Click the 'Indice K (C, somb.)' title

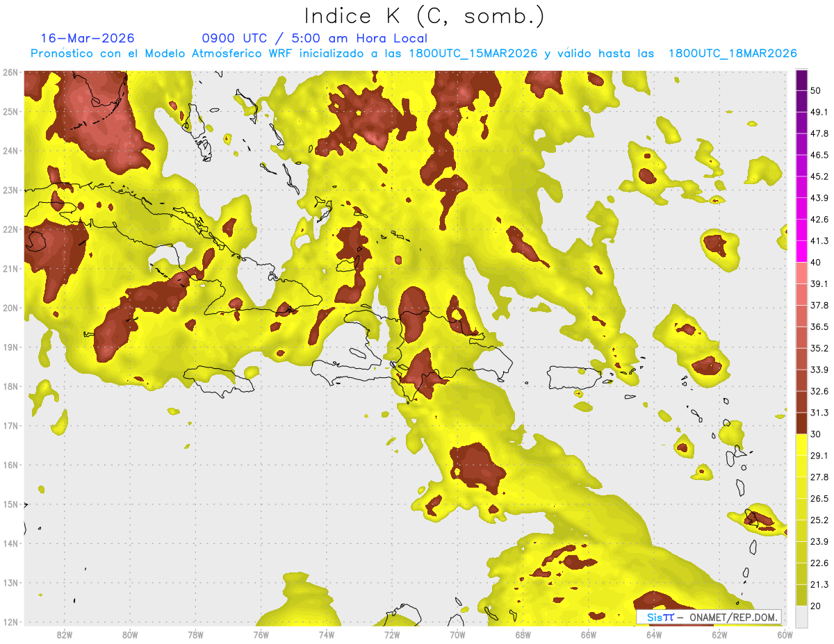pyautogui.click(x=424, y=17)
